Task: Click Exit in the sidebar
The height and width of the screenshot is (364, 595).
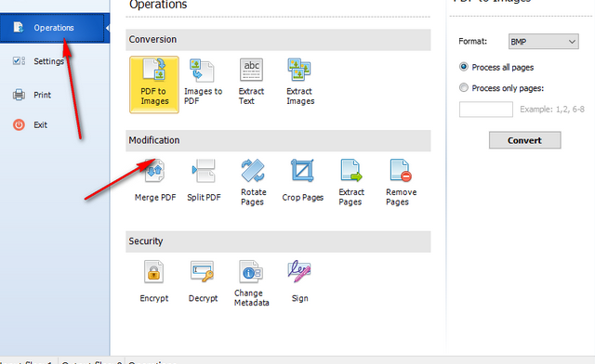Action: click(30, 124)
